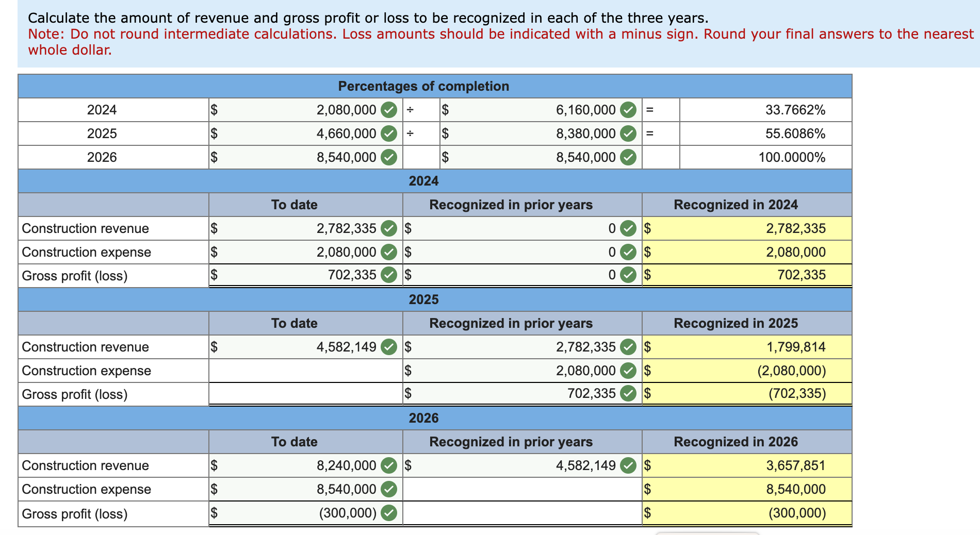The height and width of the screenshot is (535, 980).
Task: Click green checkmark beside 2024 cost 2,080,000 in percentages
Action: (389, 110)
